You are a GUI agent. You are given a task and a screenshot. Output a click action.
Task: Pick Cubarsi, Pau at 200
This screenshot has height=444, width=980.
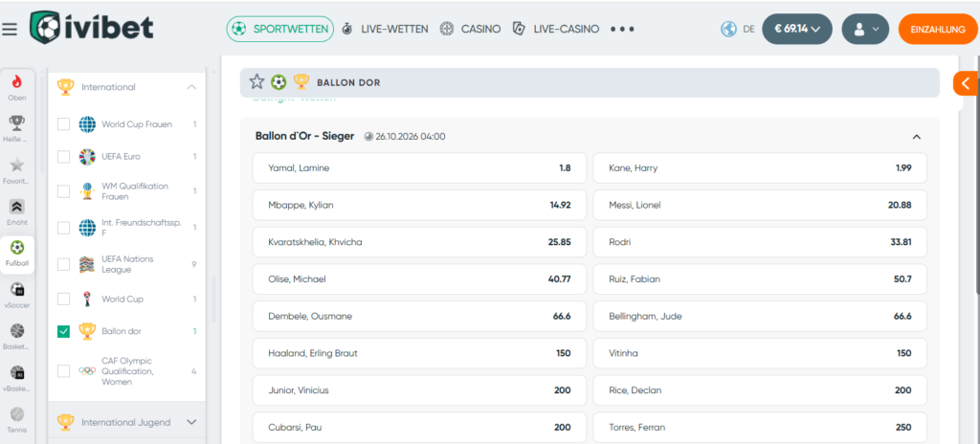[x=419, y=427]
